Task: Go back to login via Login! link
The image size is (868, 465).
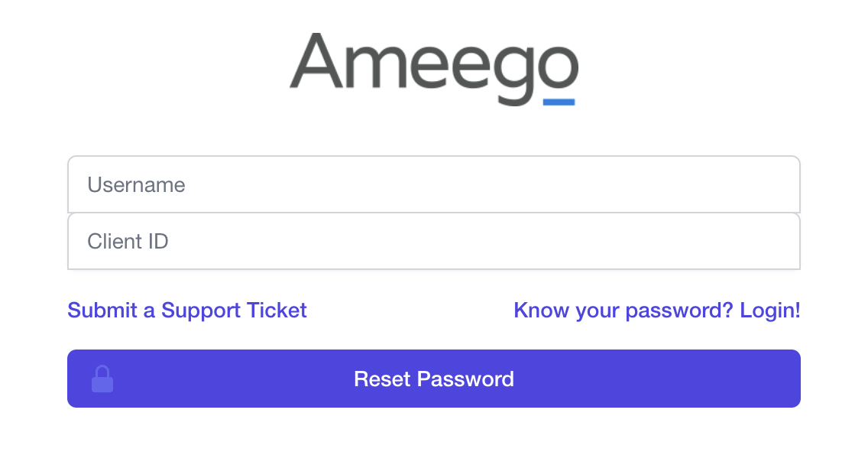Action: click(770, 311)
